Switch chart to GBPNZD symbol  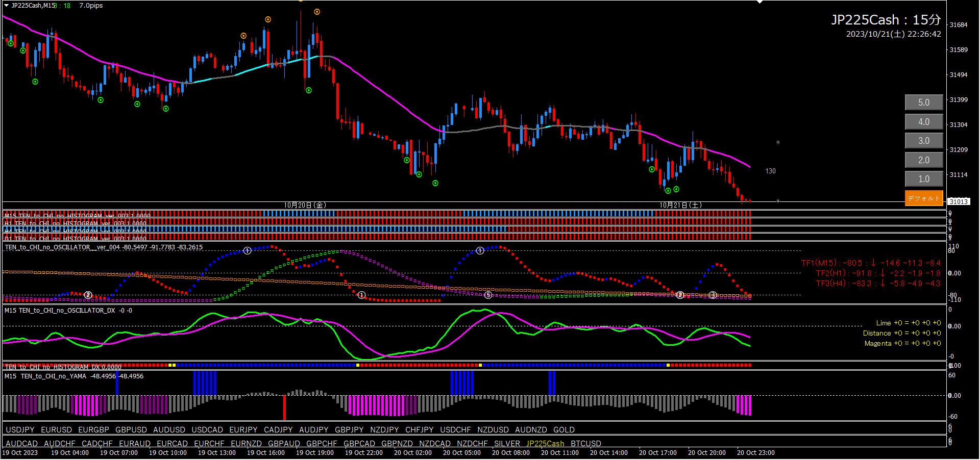[x=397, y=444]
